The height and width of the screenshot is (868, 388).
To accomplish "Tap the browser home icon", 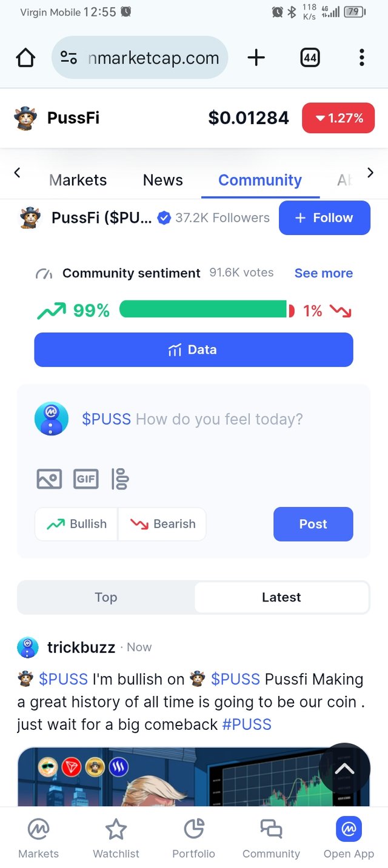I will pyautogui.click(x=25, y=58).
